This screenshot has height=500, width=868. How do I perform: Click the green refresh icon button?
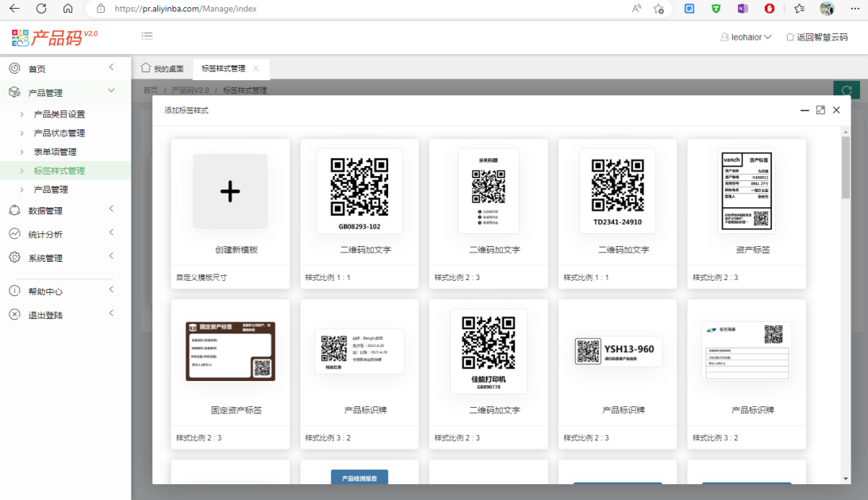847,90
